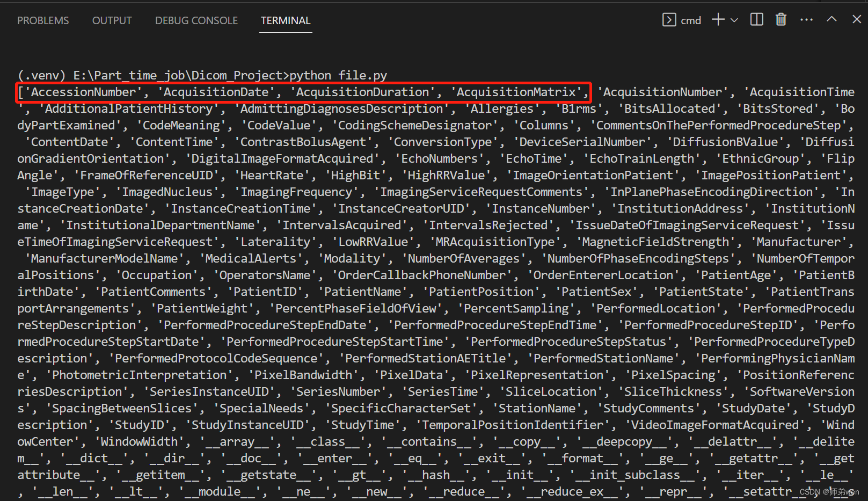Image resolution: width=868 pixels, height=501 pixels.
Task: Open the DEBUG CONSOLE tab
Action: 196,20
